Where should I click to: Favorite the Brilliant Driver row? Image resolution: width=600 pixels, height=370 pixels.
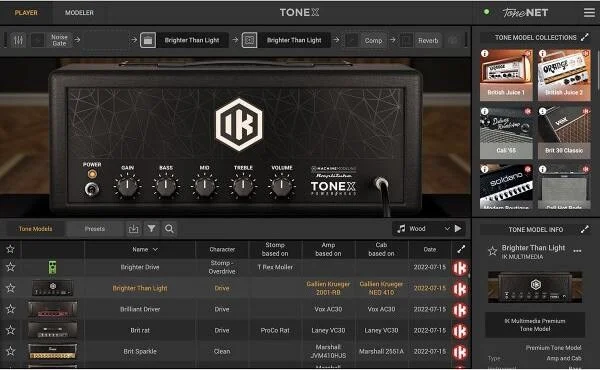coord(10,309)
